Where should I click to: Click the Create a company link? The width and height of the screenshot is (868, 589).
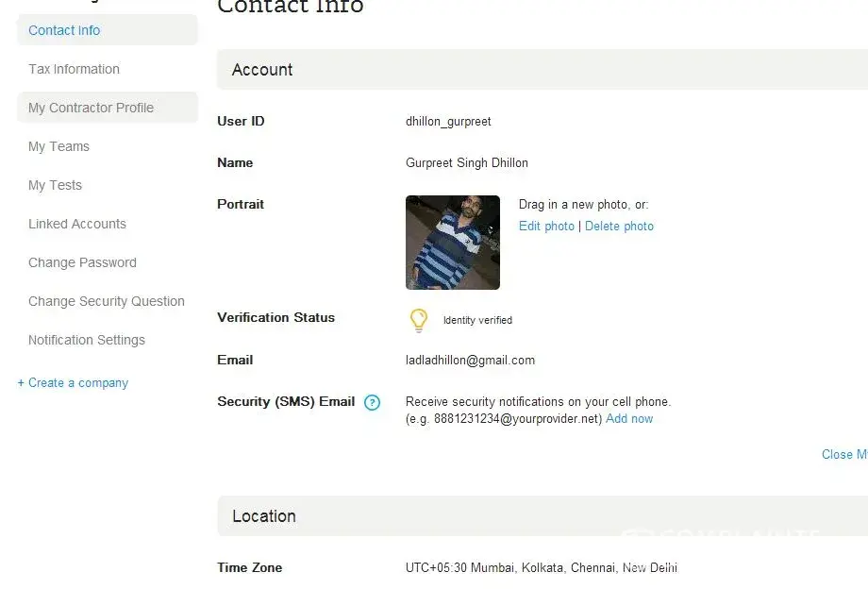coord(73,383)
